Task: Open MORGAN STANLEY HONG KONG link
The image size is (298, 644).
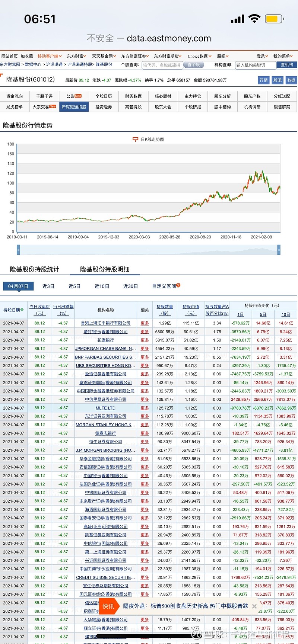Action: [x=105, y=425]
